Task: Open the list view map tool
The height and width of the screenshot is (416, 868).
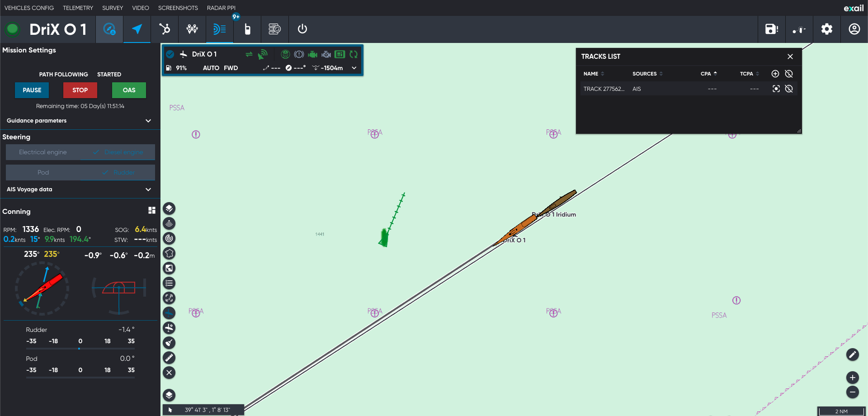Action: coord(169,283)
